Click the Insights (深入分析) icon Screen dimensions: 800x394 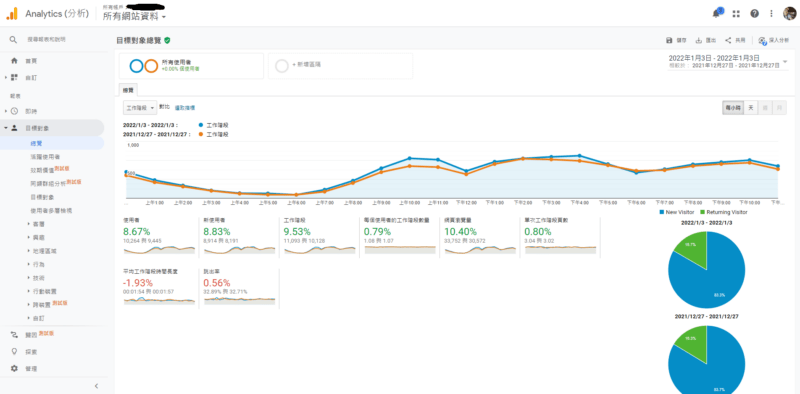(x=762, y=40)
